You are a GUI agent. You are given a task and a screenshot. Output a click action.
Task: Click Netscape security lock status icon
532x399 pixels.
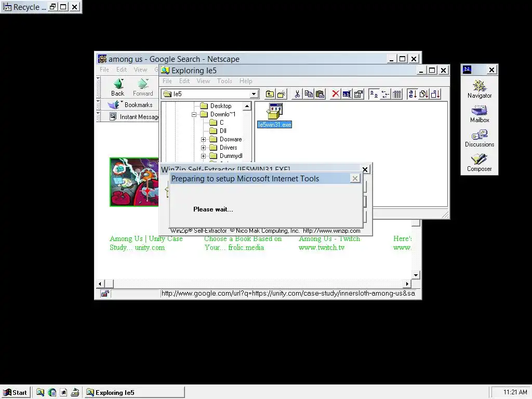pos(105,294)
